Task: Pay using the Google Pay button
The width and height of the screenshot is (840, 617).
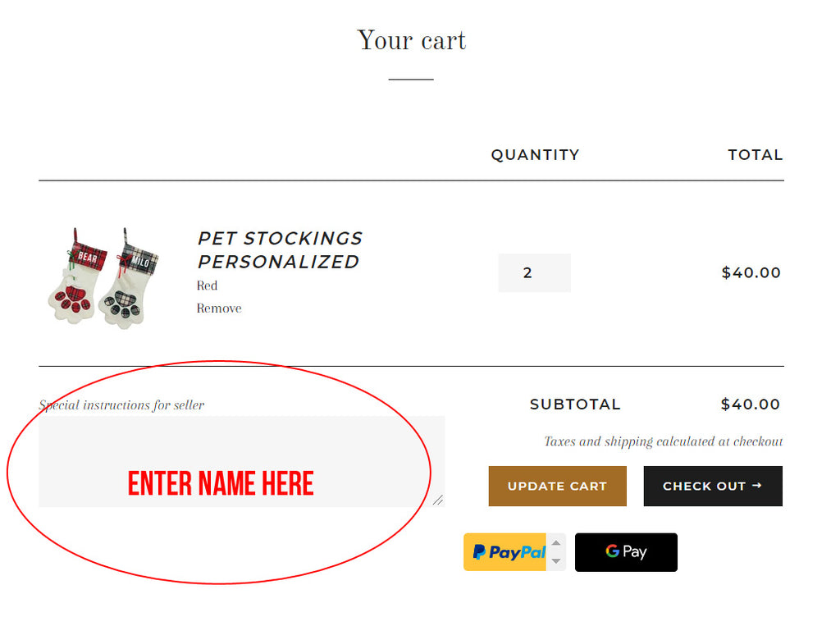Action: coord(626,552)
